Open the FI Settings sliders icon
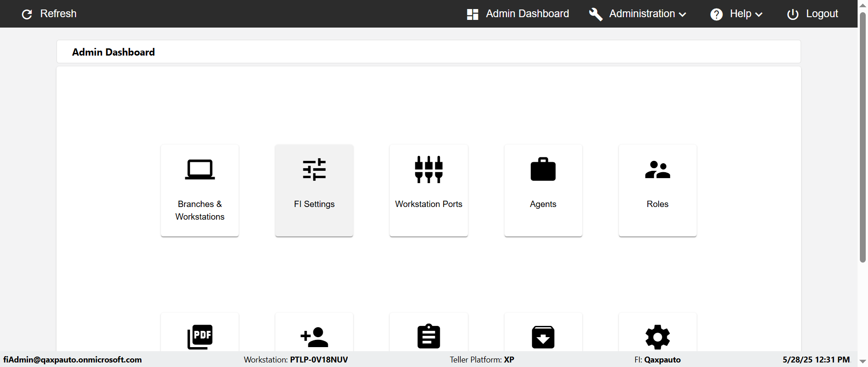 coord(314,169)
